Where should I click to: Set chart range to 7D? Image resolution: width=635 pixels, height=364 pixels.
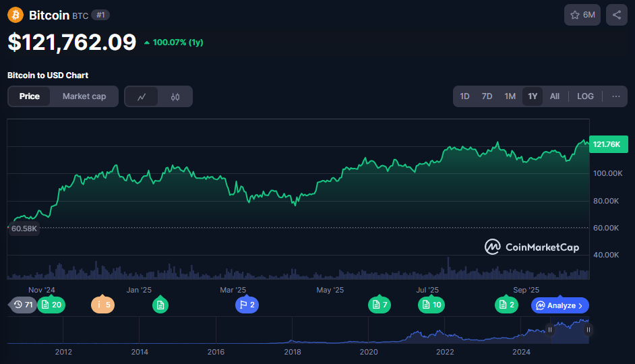(487, 96)
